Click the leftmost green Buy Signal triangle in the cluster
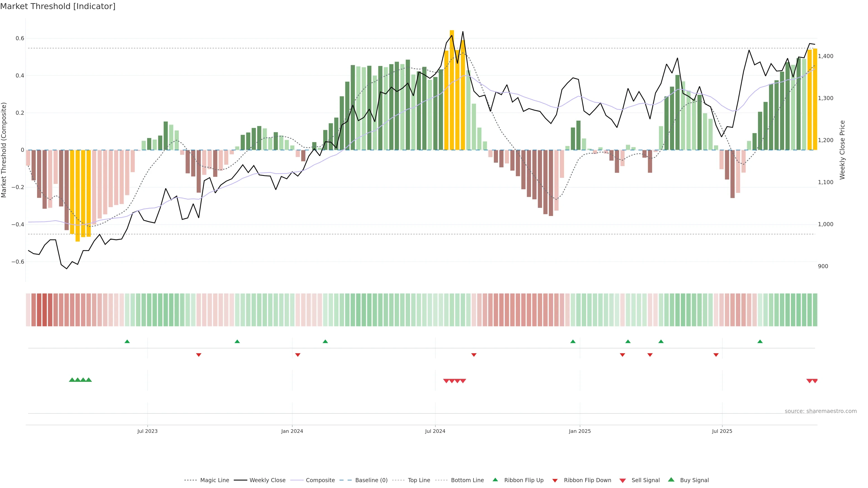Image resolution: width=868 pixels, height=488 pixels. coord(72,380)
